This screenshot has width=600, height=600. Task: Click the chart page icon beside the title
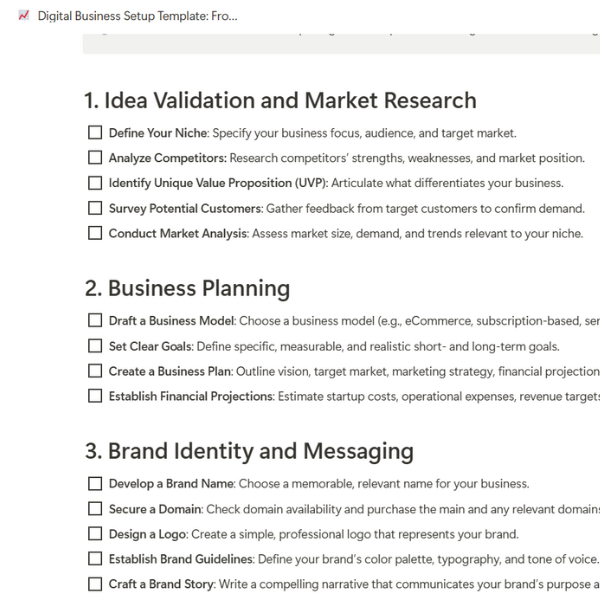23,17
